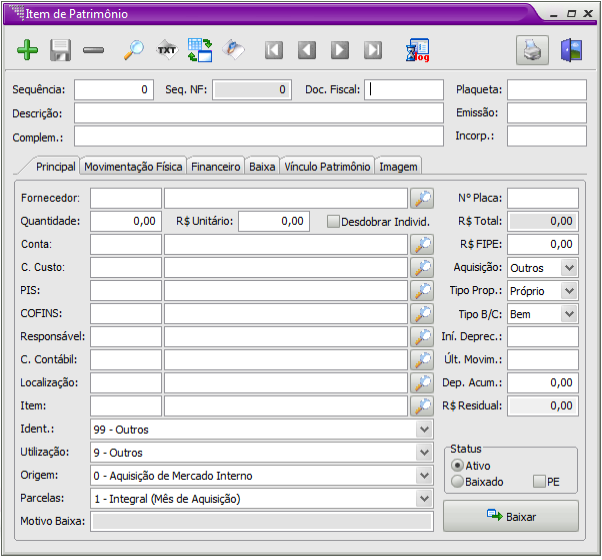Click the printer button
The width and height of the screenshot is (602, 560).
click(532, 50)
